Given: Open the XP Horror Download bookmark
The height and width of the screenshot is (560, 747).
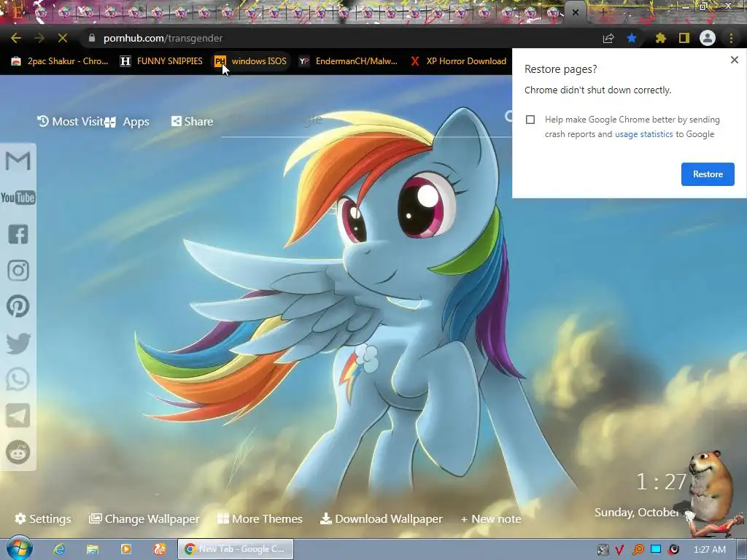Looking at the screenshot, I should pyautogui.click(x=458, y=61).
